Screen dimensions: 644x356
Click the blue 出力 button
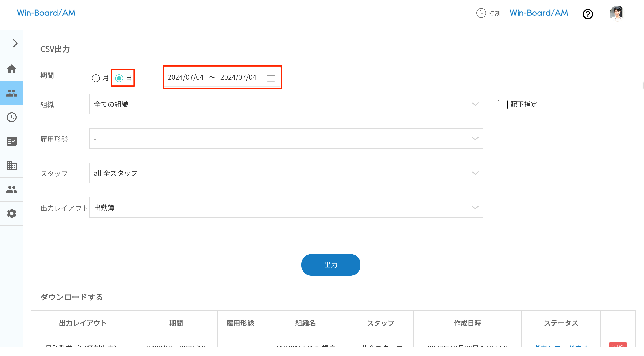(331, 265)
